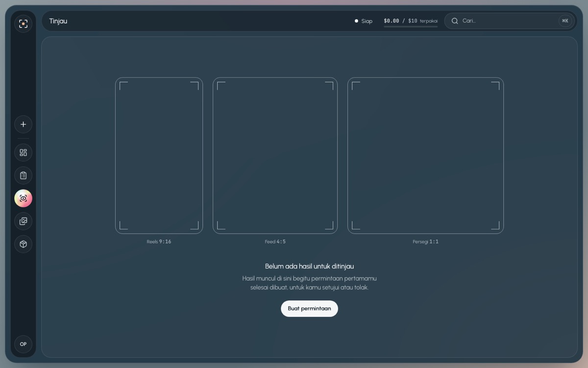Open the cube models icon
The width and height of the screenshot is (588, 368).
[23, 244]
